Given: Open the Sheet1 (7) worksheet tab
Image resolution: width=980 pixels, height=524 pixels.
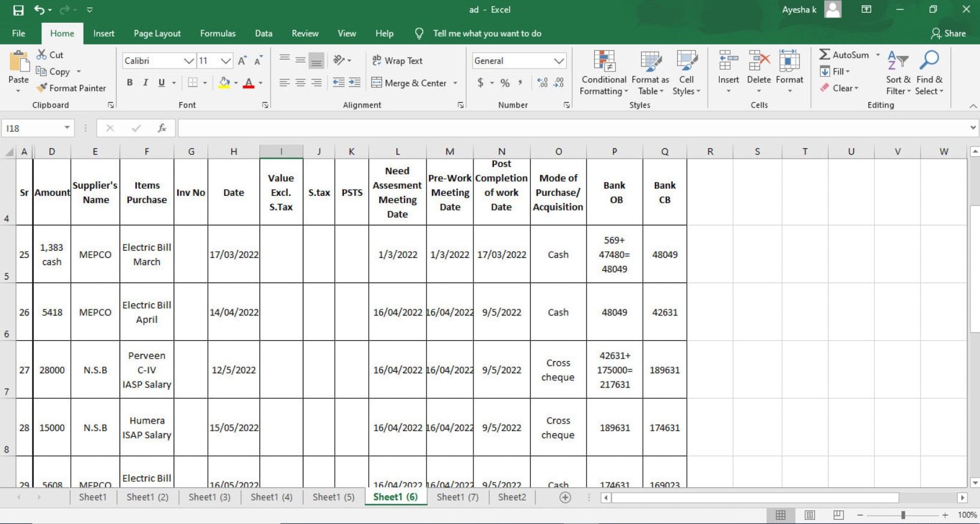Looking at the screenshot, I should pos(457,497).
